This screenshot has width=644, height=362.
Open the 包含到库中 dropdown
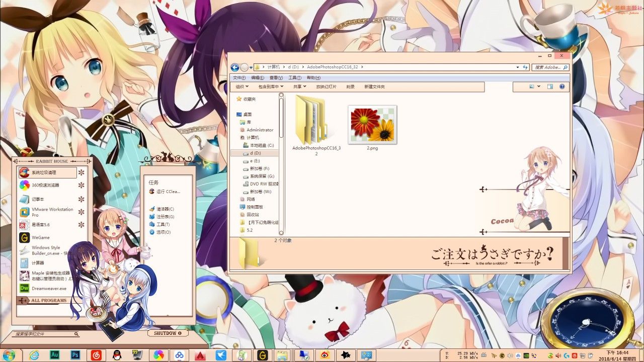point(271,86)
